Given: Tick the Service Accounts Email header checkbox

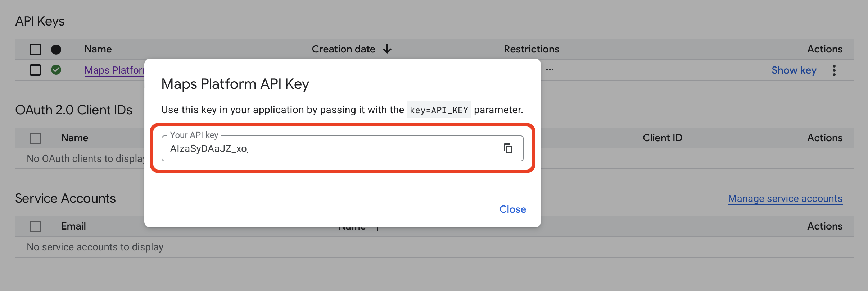Looking at the screenshot, I should point(35,226).
